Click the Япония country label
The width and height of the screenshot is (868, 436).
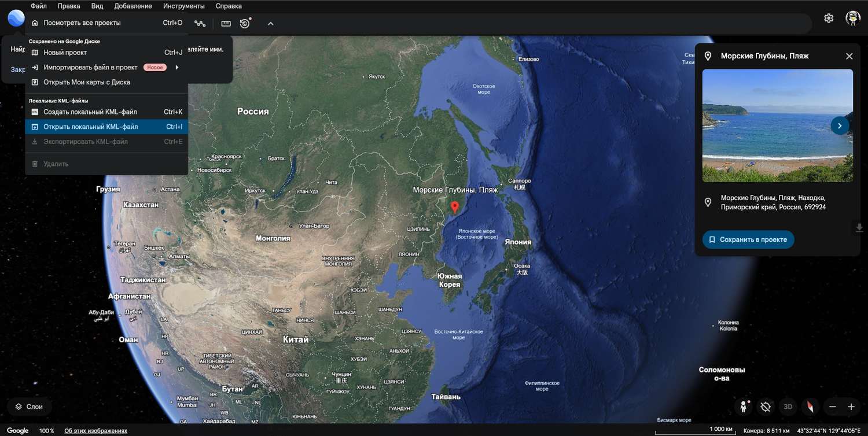518,242
